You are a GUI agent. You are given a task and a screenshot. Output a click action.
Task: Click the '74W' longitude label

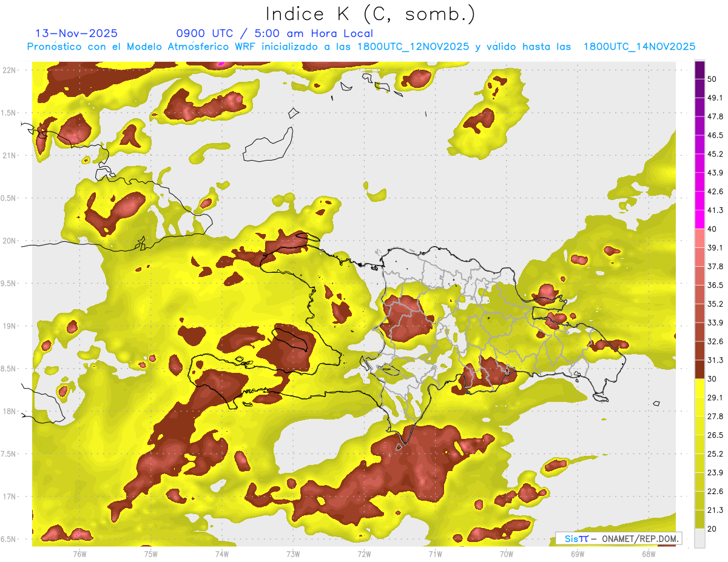pos(221,554)
